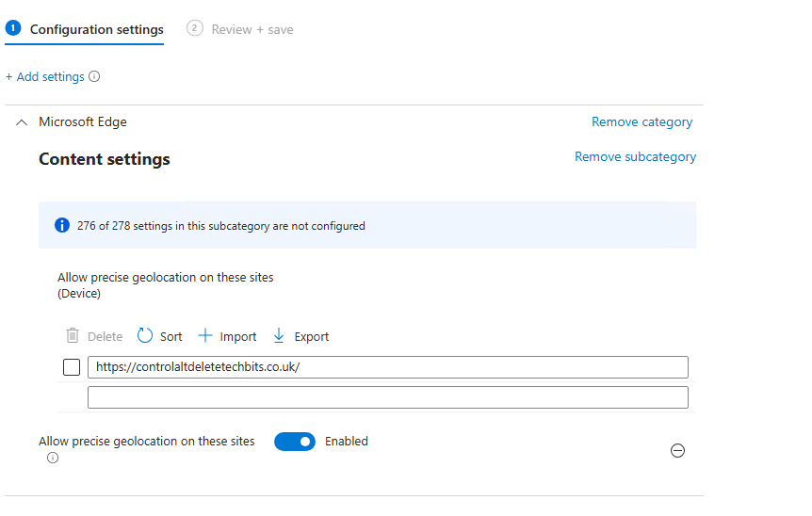Click the Sort circular arrow icon

pyautogui.click(x=145, y=336)
